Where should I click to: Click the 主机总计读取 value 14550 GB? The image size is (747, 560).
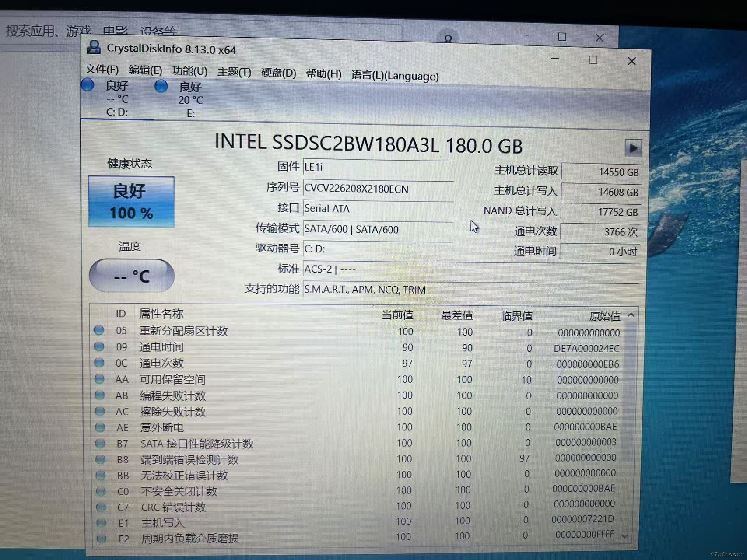(x=601, y=172)
